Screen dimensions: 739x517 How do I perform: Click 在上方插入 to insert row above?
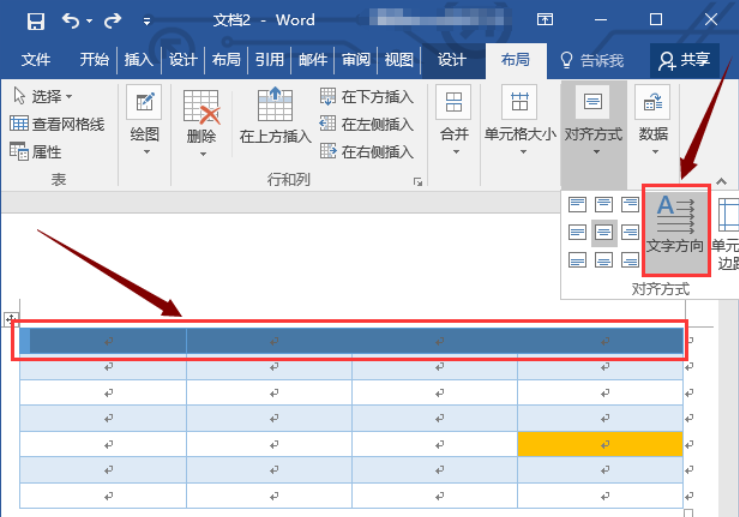[x=275, y=117]
